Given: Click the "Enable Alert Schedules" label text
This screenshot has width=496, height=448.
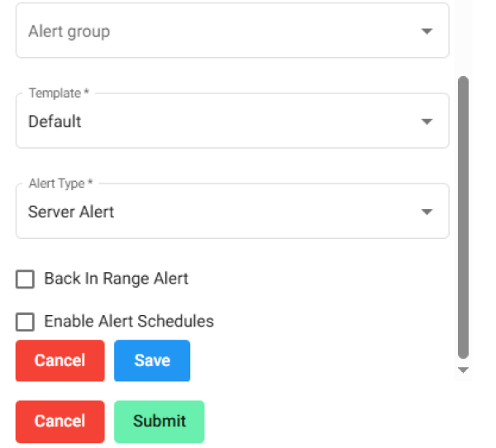Looking at the screenshot, I should pyautogui.click(x=129, y=322).
